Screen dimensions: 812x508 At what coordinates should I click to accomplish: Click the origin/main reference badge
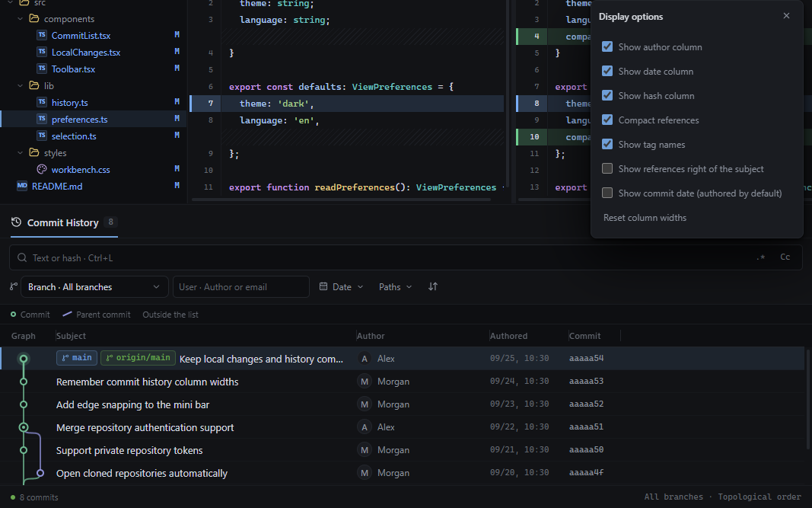click(x=138, y=358)
